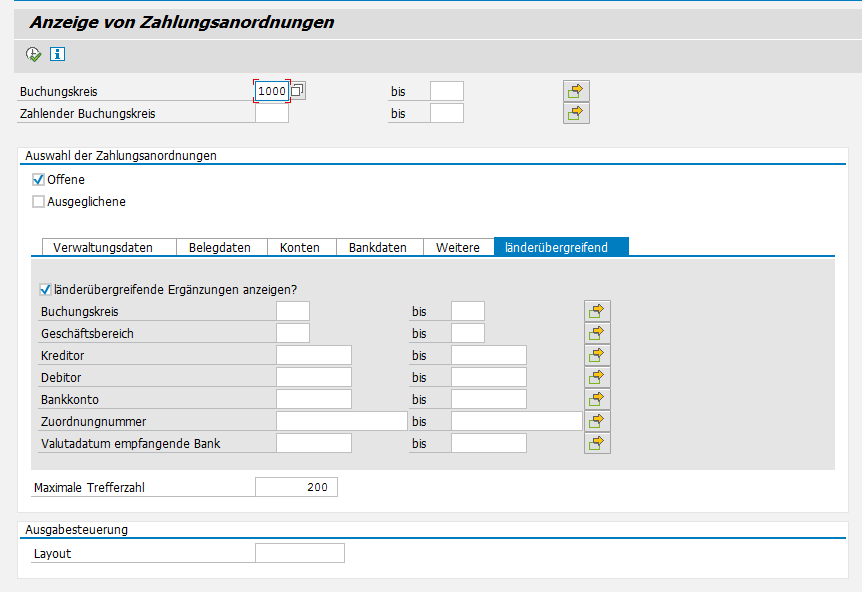Screen dimensions: 862x592
Task: Open multiple selection arrow for Bankkonto
Action: (597, 399)
